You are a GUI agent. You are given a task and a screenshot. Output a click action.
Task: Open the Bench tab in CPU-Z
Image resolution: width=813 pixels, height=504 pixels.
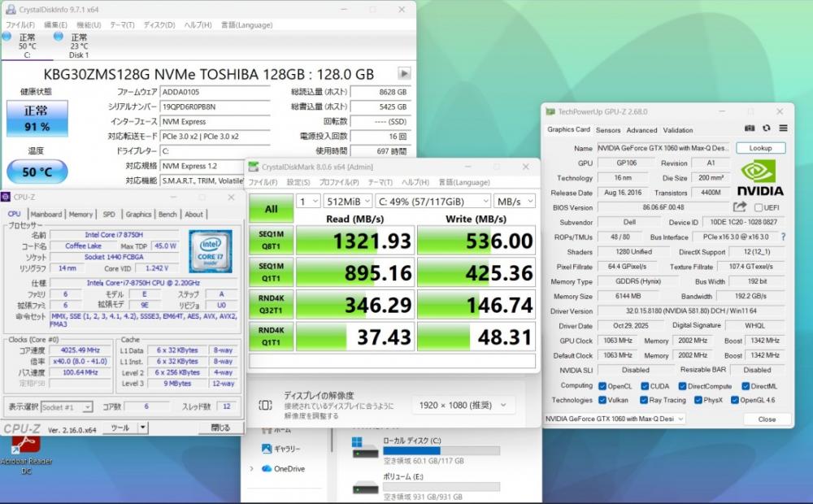(167, 214)
